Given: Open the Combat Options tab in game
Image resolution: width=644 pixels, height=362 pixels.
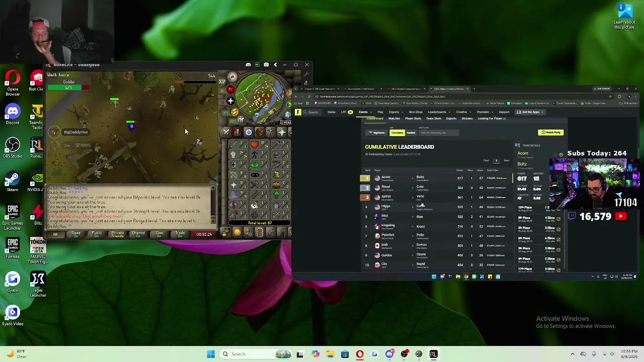Looking at the screenshot, I should (226, 132).
